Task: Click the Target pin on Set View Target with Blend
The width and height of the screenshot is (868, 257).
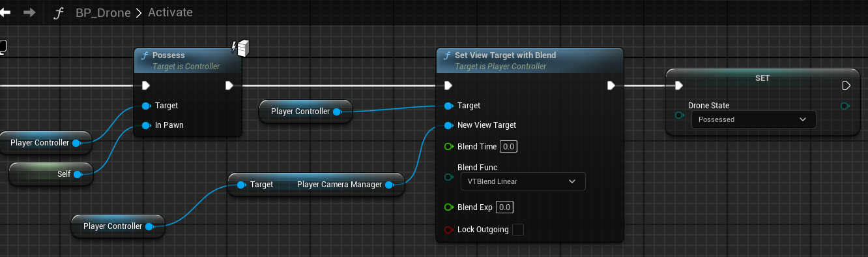Action: click(448, 106)
